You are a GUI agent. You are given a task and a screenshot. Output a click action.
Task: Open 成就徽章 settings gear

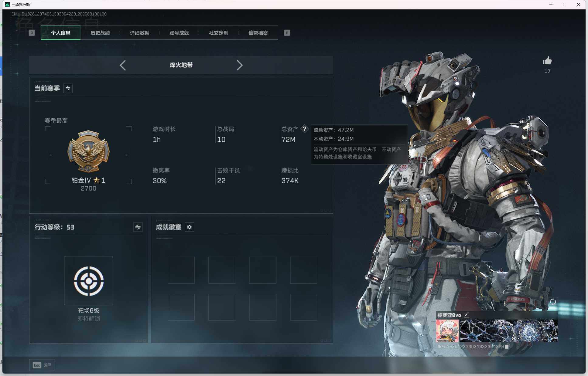190,227
